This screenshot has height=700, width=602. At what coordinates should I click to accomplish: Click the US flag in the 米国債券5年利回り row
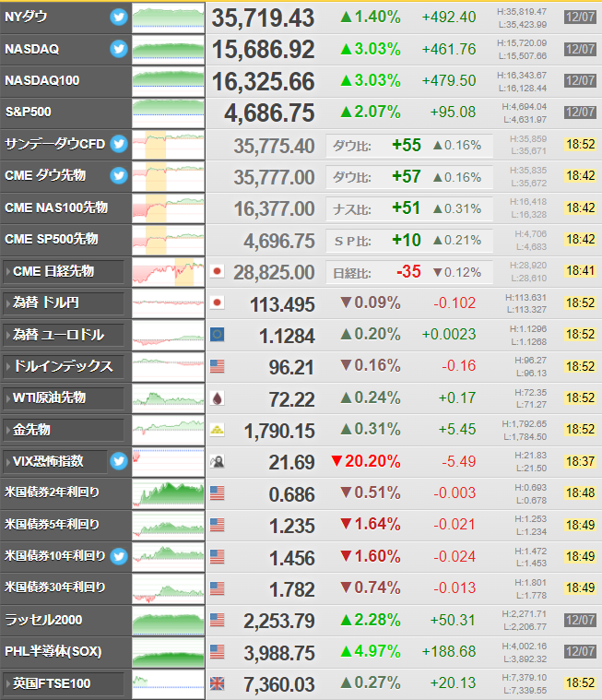pyautogui.click(x=218, y=525)
